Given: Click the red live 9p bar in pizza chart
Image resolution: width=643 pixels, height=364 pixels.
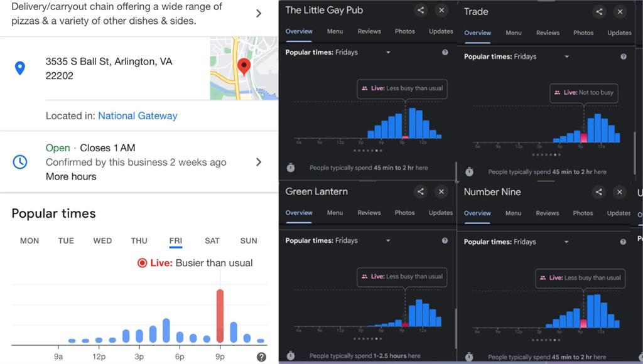Looking at the screenshot, I should coord(220,316).
